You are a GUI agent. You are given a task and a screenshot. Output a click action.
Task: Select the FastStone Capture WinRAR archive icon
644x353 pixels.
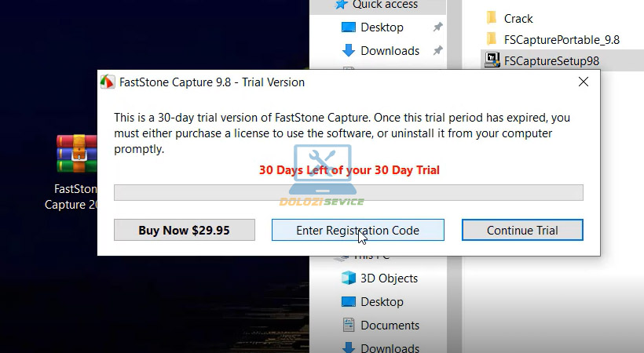click(x=77, y=153)
